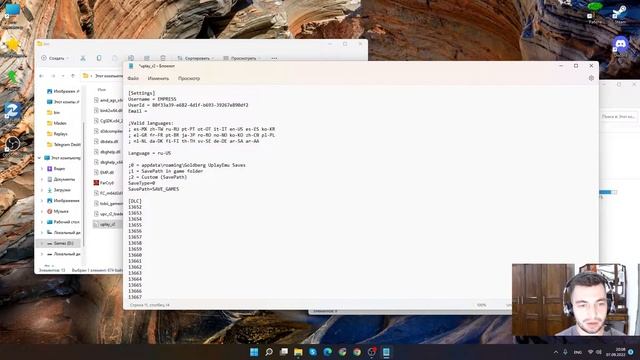This screenshot has height=360, width=640.
Task: Open the notification center badge
Action: (x=631, y=352)
